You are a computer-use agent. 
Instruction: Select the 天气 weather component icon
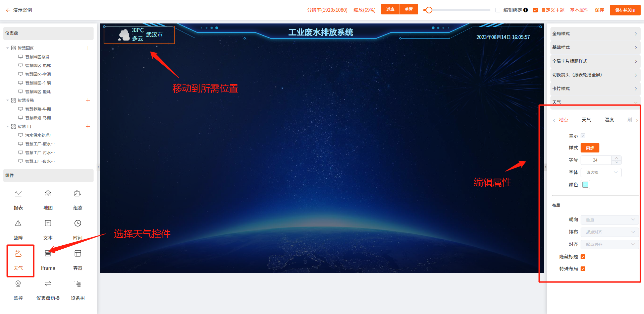click(18, 254)
